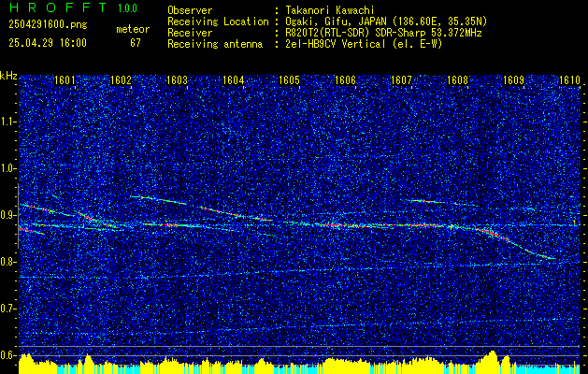The image size is (588, 374).
Task: Click the 1610 time marker
Action: point(569,79)
